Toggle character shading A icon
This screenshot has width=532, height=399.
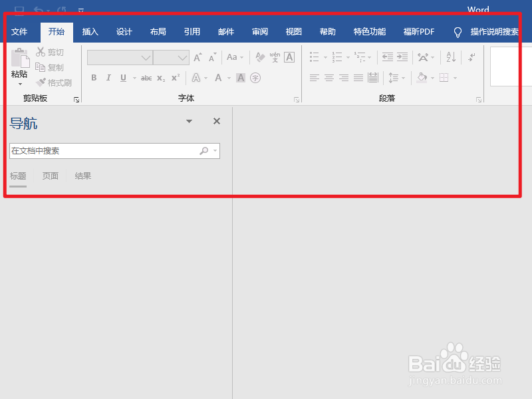[x=241, y=78]
